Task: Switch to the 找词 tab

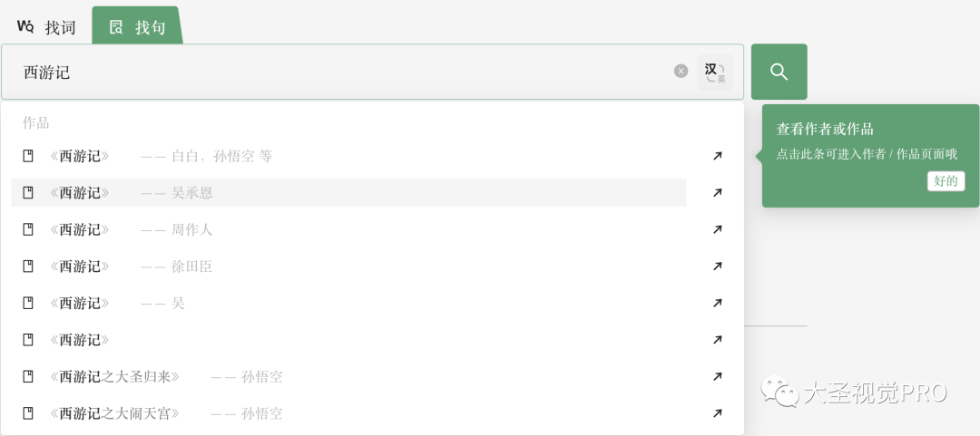Action: (x=47, y=27)
